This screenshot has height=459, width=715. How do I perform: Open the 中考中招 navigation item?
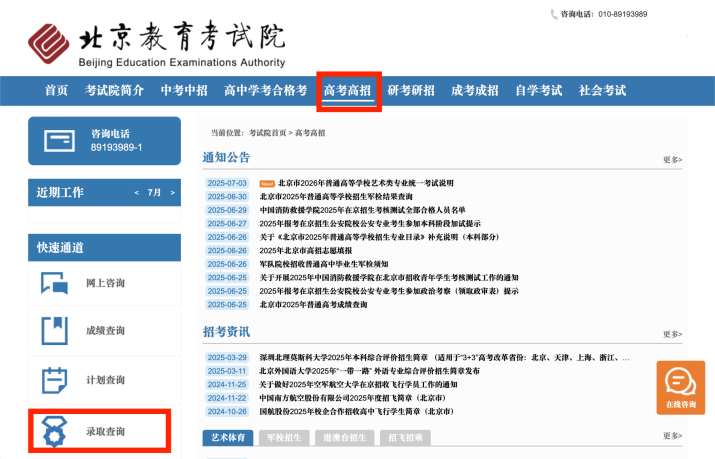(x=184, y=90)
